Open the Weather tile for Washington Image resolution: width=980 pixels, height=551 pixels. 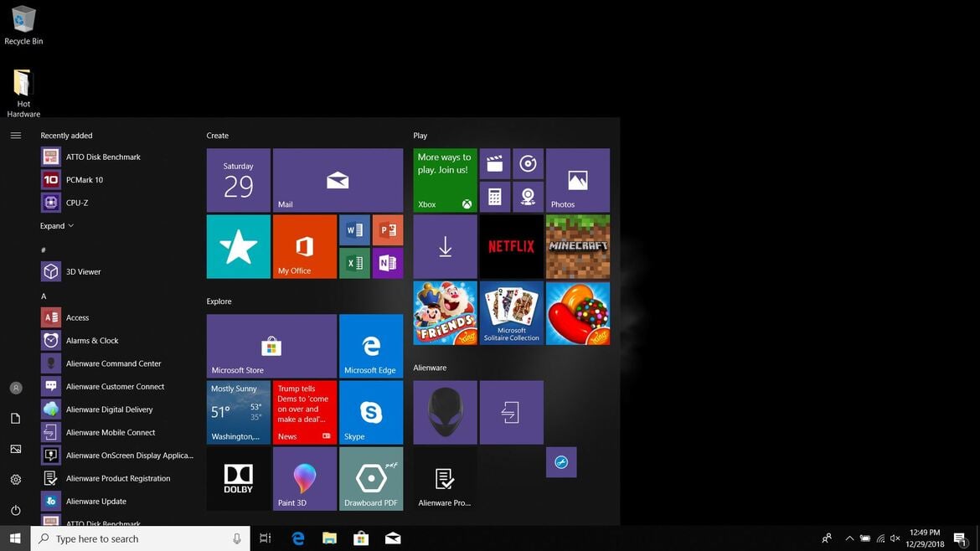tap(238, 412)
